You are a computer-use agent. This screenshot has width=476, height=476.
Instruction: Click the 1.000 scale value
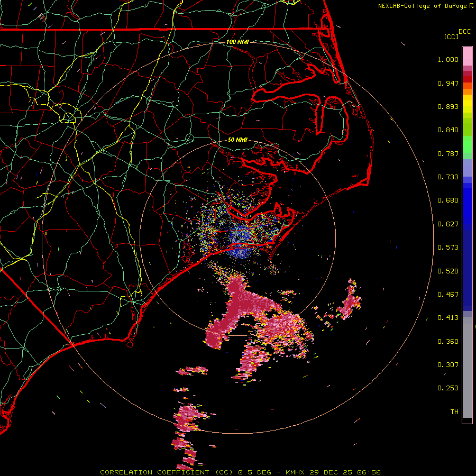click(448, 59)
